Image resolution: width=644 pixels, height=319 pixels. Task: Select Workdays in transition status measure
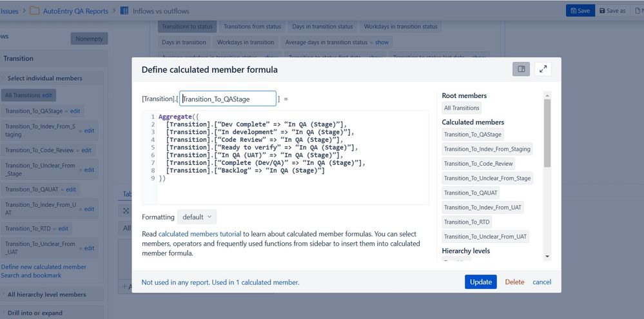pos(401,26)
